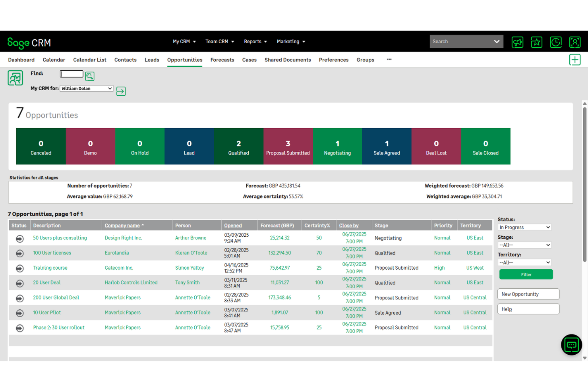The width and height of the screenshot is (588, 392).
Task: Click the user profile icon in header
Action: (x=574, y=42)
